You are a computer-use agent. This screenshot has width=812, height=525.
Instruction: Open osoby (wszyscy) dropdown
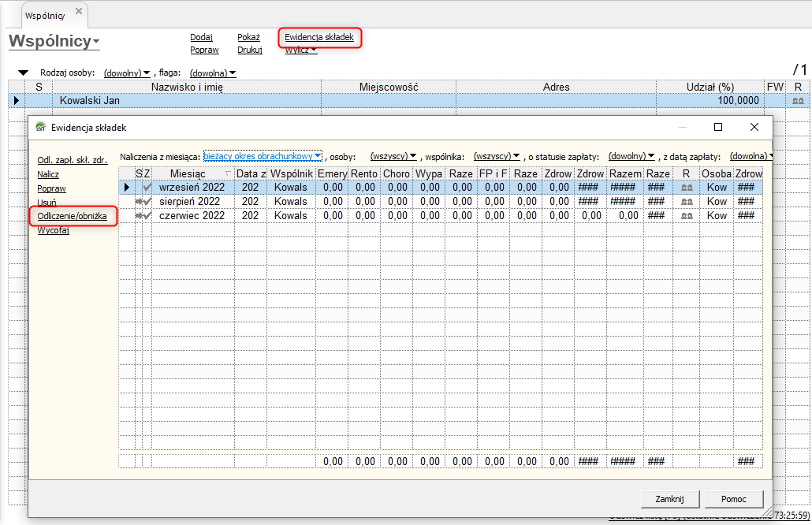click(393, 156)
